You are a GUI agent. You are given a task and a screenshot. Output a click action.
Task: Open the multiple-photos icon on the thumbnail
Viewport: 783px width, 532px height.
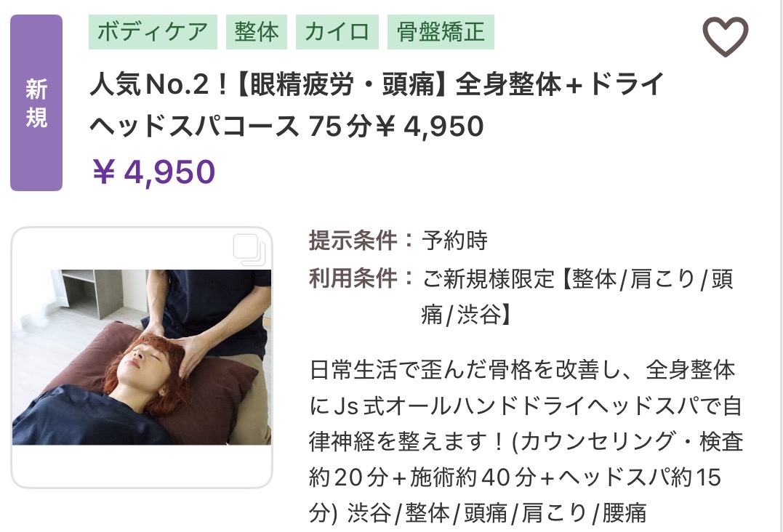(x=249, y=249)
